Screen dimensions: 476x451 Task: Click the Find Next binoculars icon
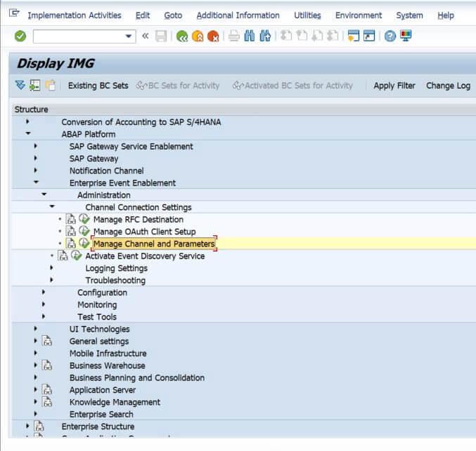[x=265, y=36]
